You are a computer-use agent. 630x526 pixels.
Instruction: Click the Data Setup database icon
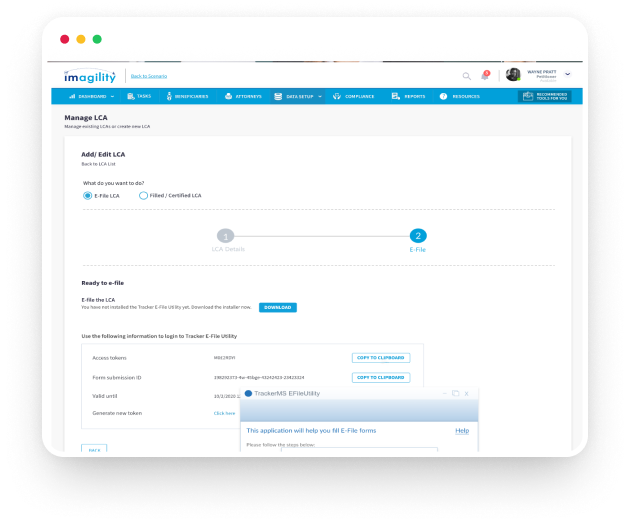click(278, 96)
